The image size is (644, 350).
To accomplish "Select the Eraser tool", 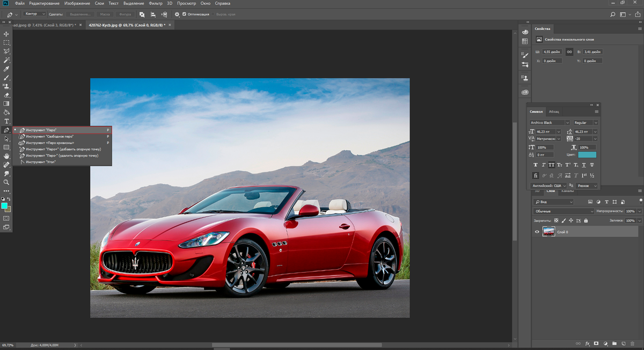I will tap(6, 95).
